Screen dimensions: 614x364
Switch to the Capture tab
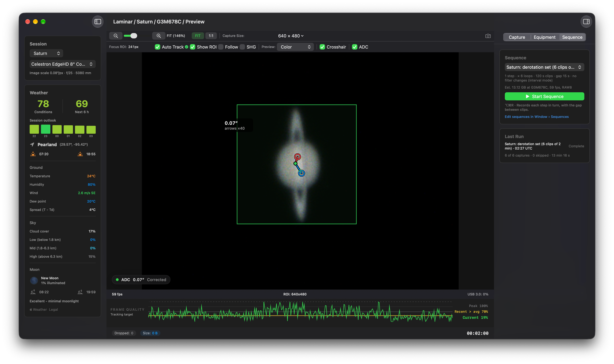pos(517,37)
